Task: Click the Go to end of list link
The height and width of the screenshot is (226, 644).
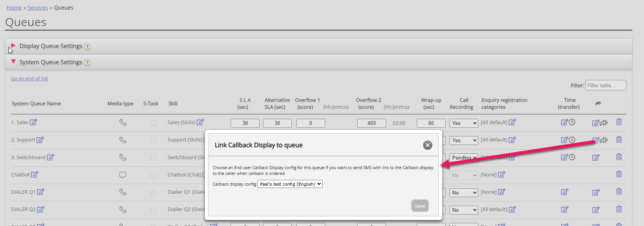Action: (x=30, y=78)
